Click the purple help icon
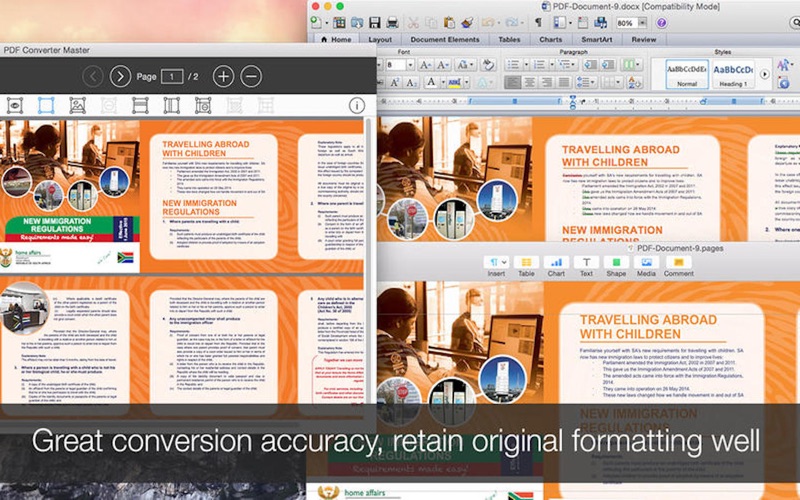Image resolution: width=800 pixels, height=500 pixels. (661, 23)
